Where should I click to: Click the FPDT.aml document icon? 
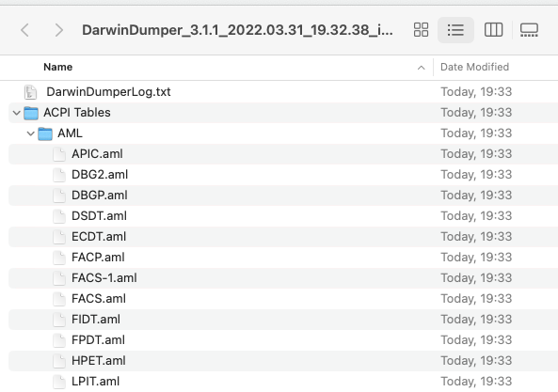[59, 340]
